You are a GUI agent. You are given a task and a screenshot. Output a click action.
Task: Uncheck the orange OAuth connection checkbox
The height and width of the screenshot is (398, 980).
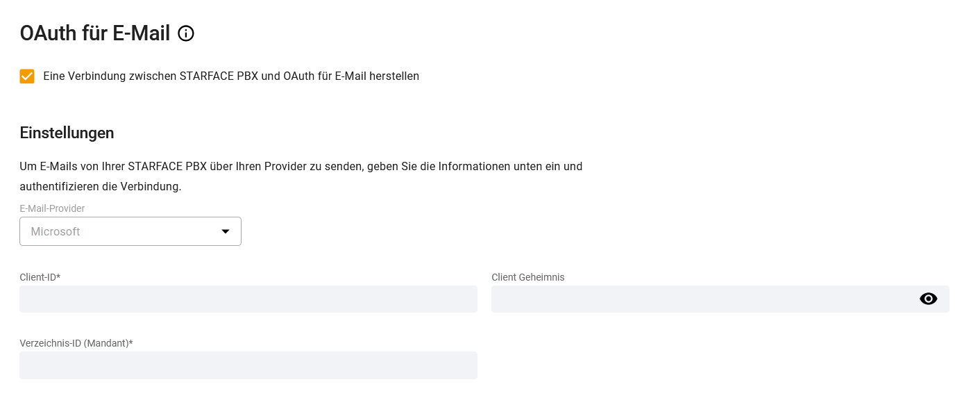pyautogui.click(x=27, y=76)
